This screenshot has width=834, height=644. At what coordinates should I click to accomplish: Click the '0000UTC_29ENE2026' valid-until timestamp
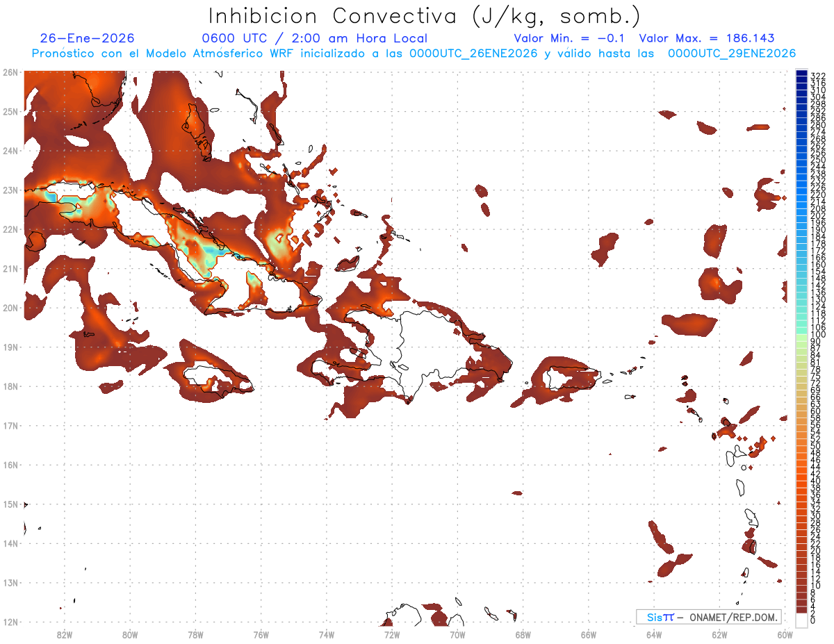(x=732, y=53)
